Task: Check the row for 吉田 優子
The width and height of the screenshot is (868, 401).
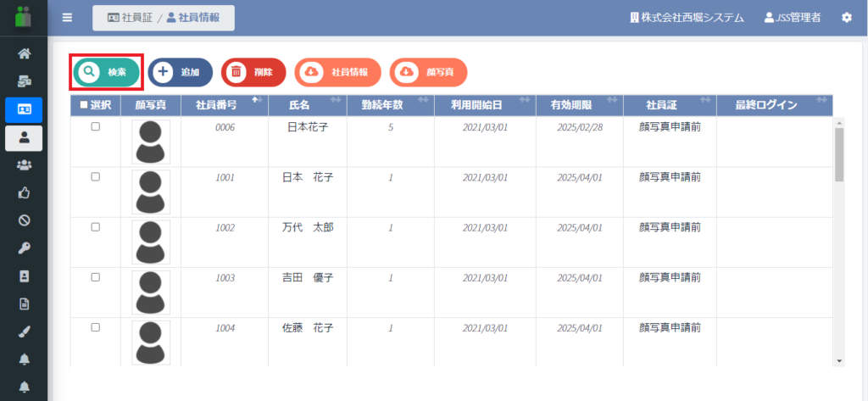Action: pyautogui.click(x=95, y=277)
